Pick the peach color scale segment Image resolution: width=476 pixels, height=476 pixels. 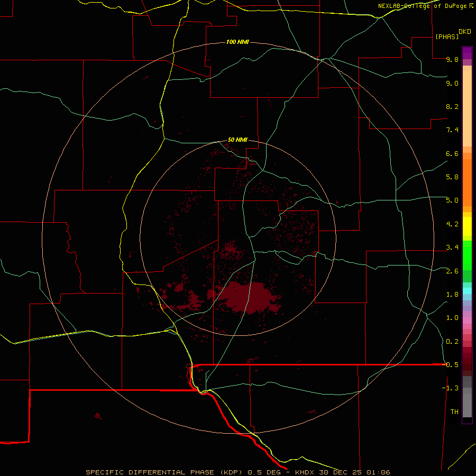[467, 108]
